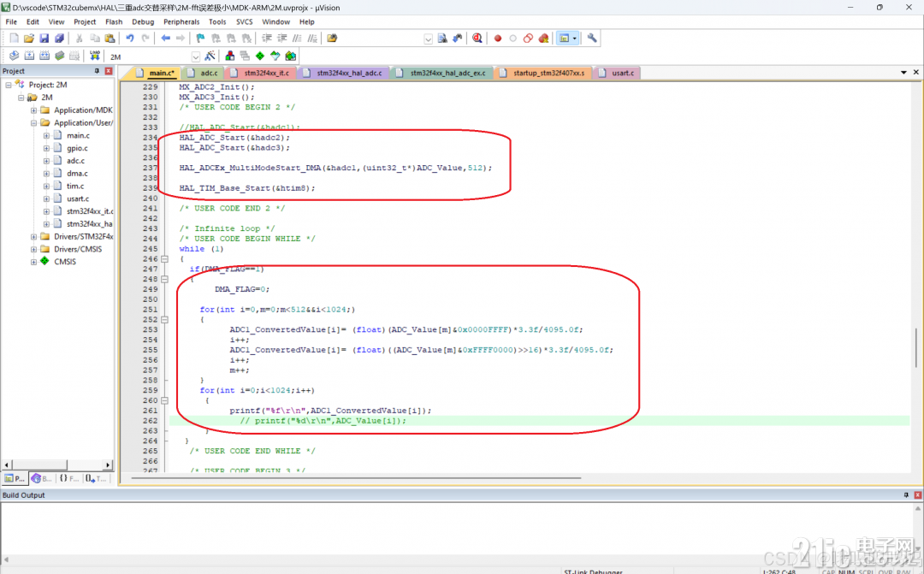
Task: Click line 262 commented printf code
Action: [323, 421]
